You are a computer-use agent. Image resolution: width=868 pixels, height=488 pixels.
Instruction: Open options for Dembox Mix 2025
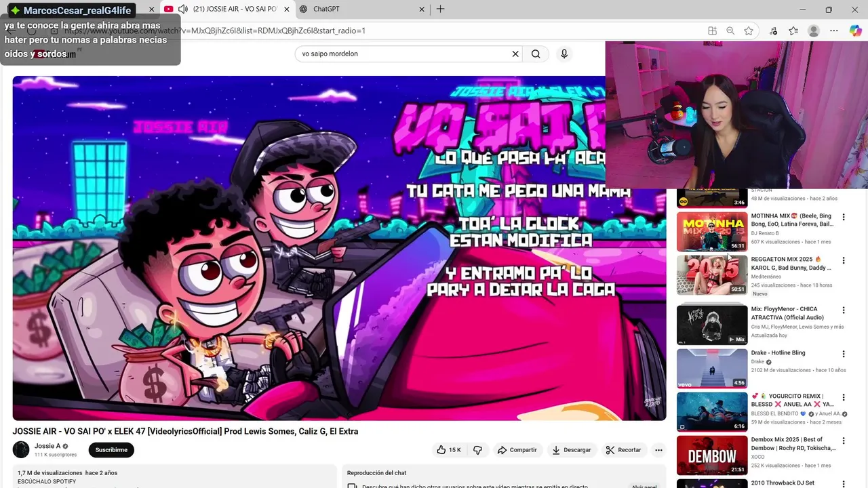click(x=844, y=441)
